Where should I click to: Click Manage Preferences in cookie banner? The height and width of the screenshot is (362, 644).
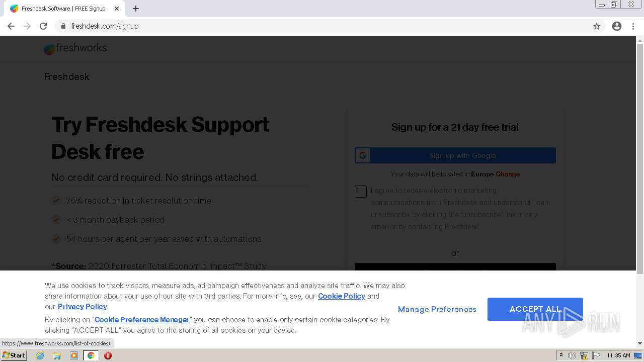coord(437,309)
